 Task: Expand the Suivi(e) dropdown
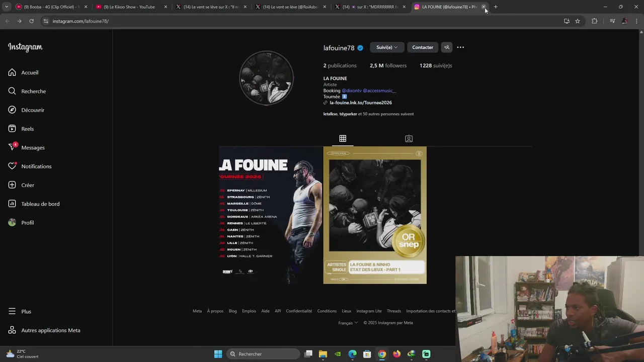click(387, 47)
